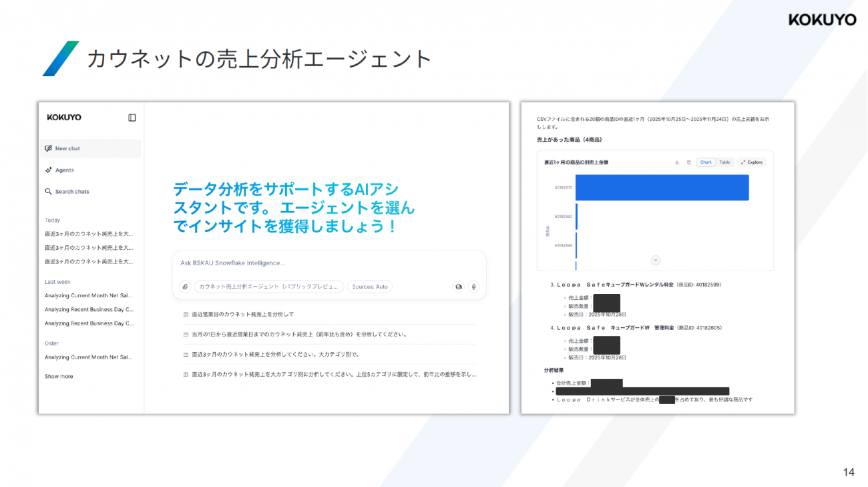Click the Ask BSKAU Snowflake Intelligence input field

tap(327, 263)
